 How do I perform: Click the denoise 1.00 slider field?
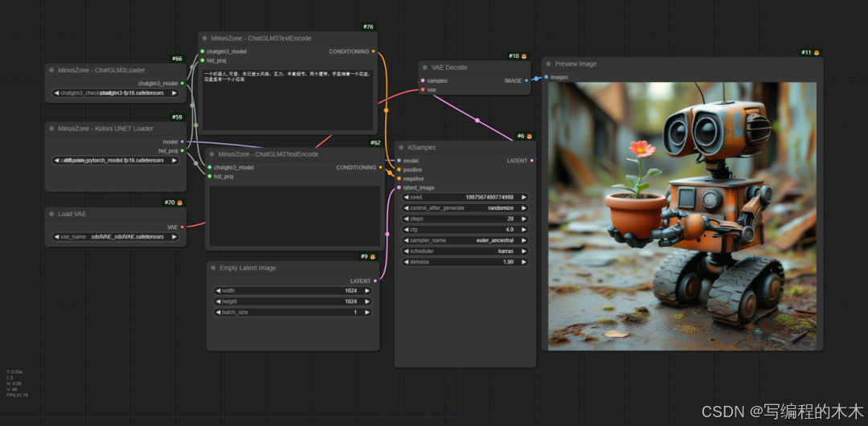coord(465,262)
